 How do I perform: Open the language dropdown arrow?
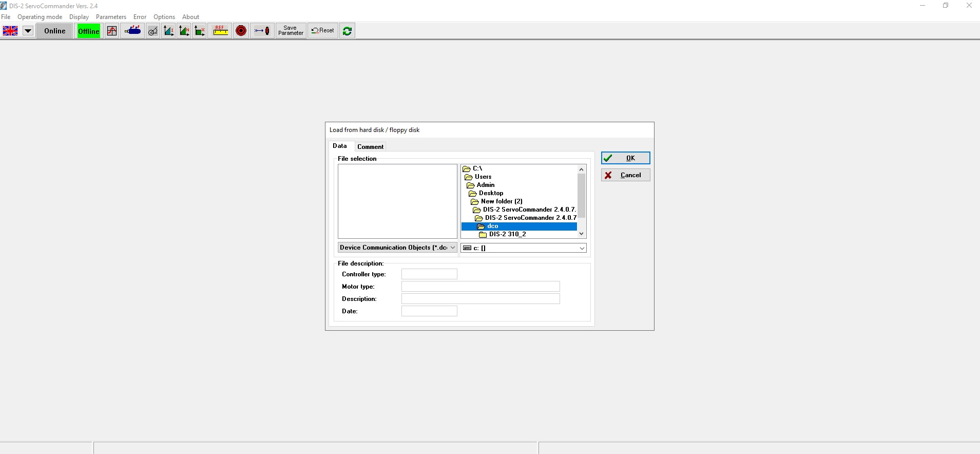(28, 31)
